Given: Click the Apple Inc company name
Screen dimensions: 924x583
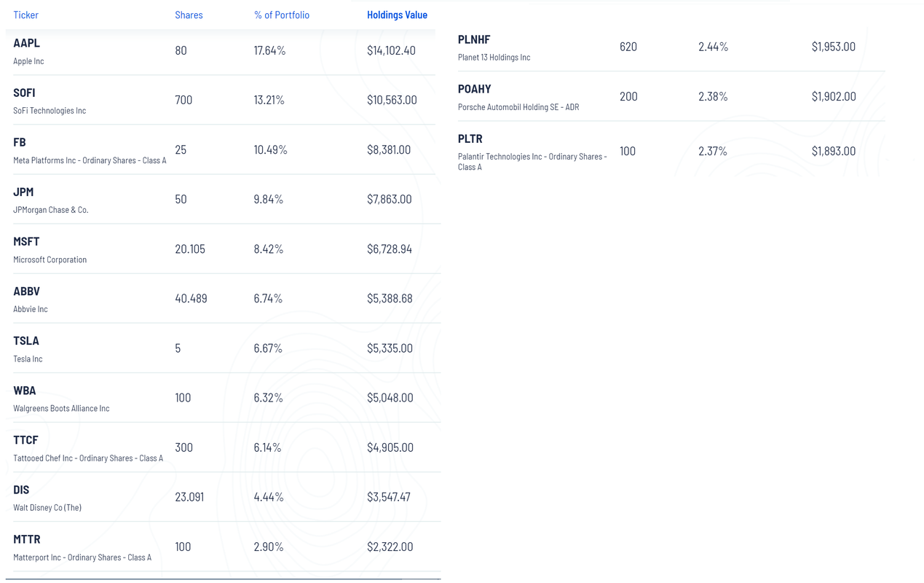Looking at the screenshot, I should (x=28, y=61).
